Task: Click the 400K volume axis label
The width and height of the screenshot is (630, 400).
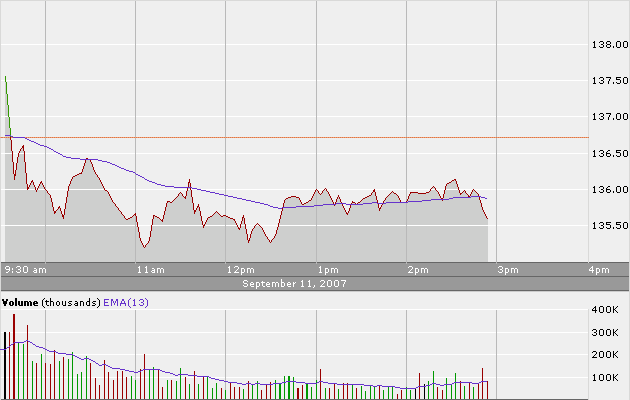Action: tap(607, 311)
